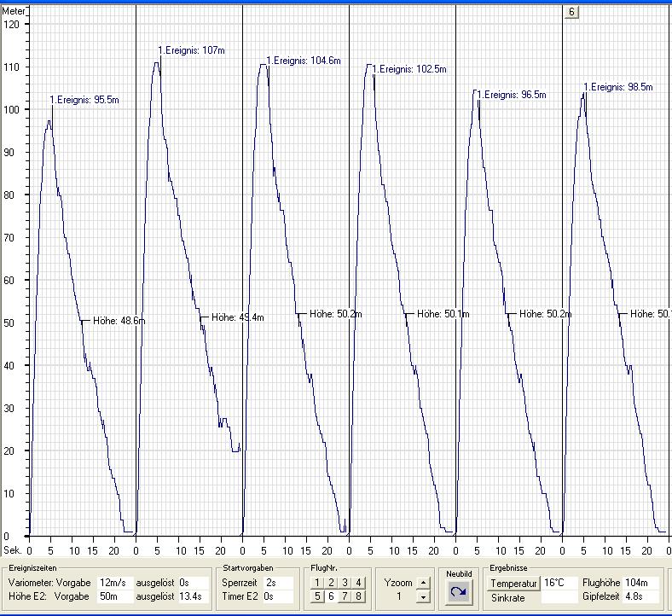This screenshot has width=672, height=616.
Task: Click the Temperatur button
Action: [513, 584]
